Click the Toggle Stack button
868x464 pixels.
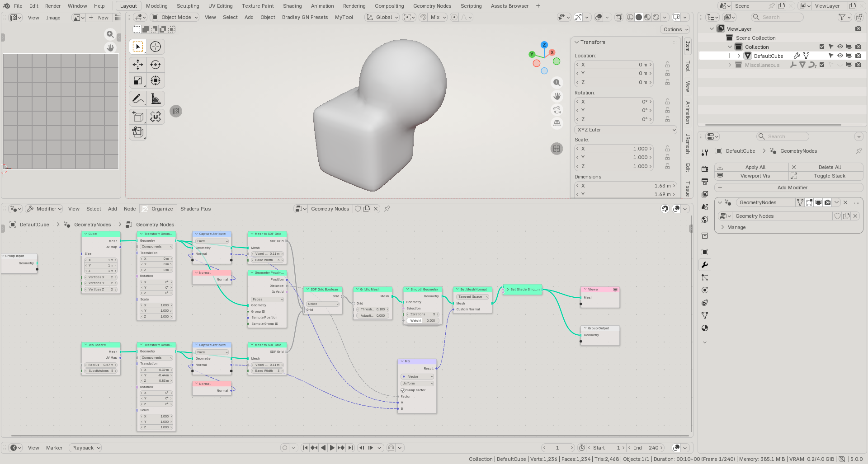pos(826,176)
